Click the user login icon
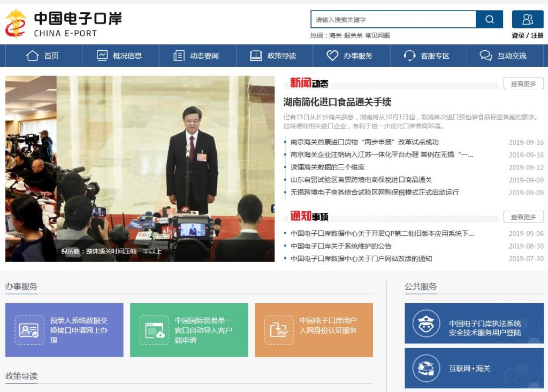 coord(527,20)
